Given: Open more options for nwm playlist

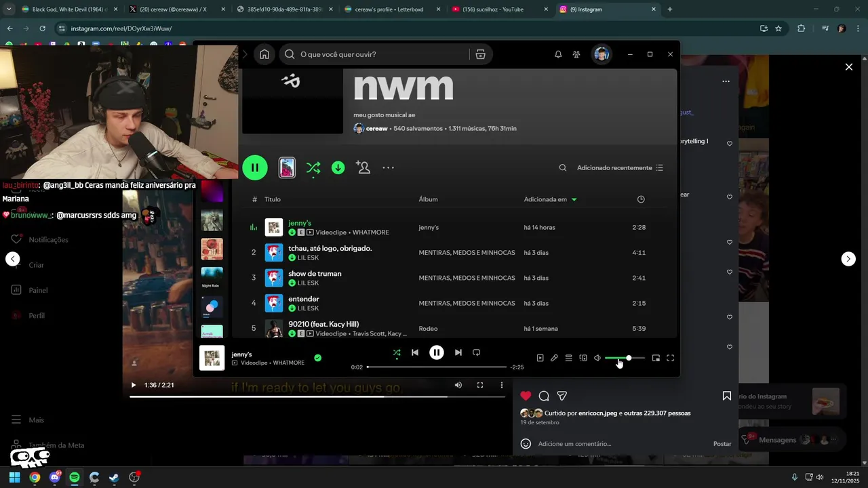Looking at the screenshot, I should [388, 167].
